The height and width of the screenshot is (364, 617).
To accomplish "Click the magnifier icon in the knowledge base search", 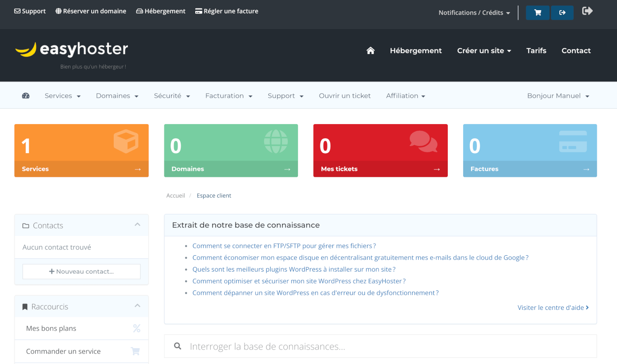I will pos(178,346).
